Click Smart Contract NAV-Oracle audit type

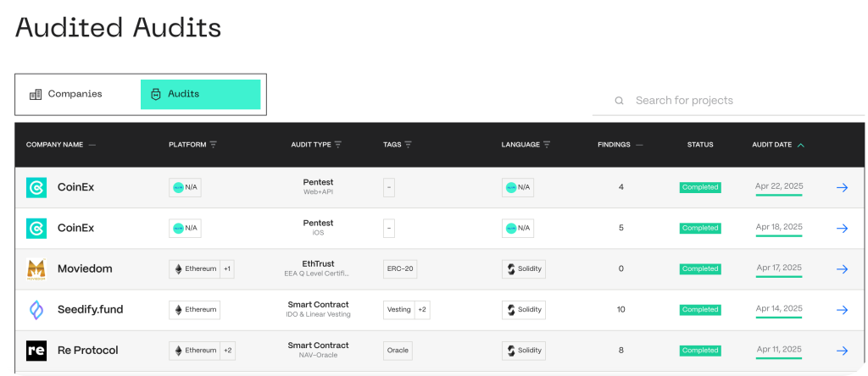point(319,350)
